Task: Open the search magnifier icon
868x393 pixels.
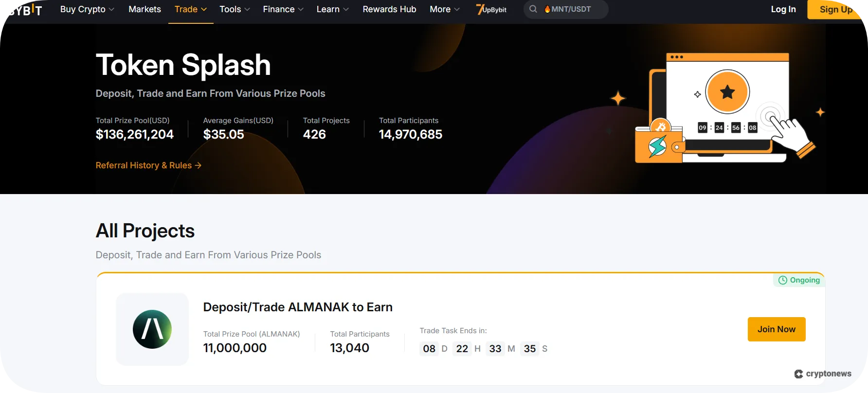Action: [x=533, y=9]
